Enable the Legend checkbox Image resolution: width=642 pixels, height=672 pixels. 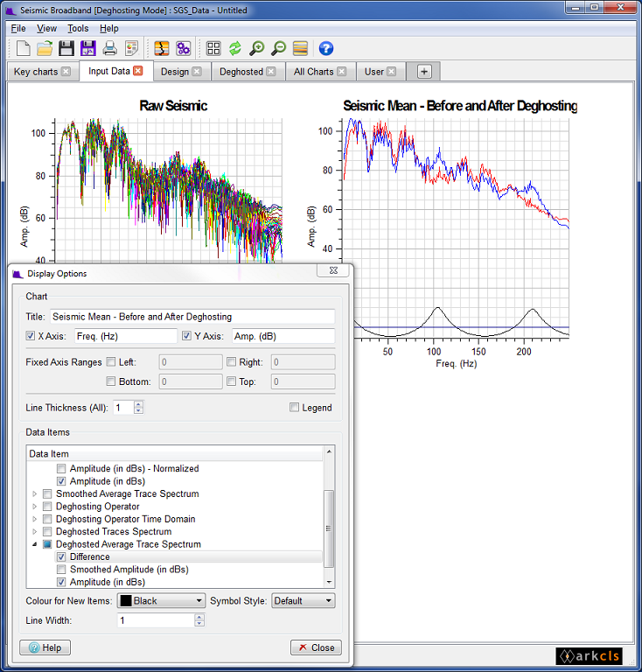(x=294, y=408)
